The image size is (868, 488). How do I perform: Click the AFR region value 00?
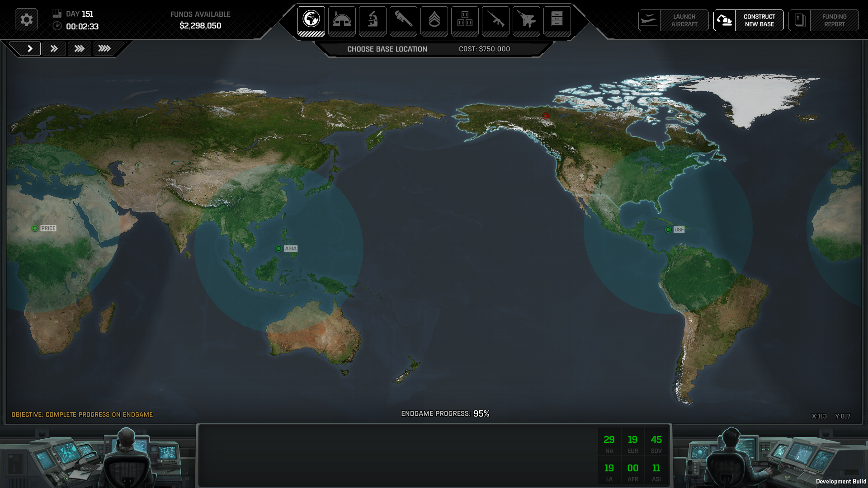pyautogui.click(x=632, y=468)
